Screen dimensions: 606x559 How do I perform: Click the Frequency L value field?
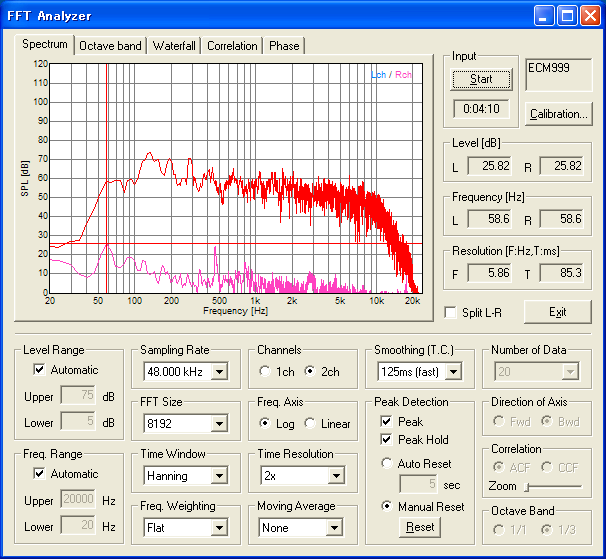click(x=490, y=219)
